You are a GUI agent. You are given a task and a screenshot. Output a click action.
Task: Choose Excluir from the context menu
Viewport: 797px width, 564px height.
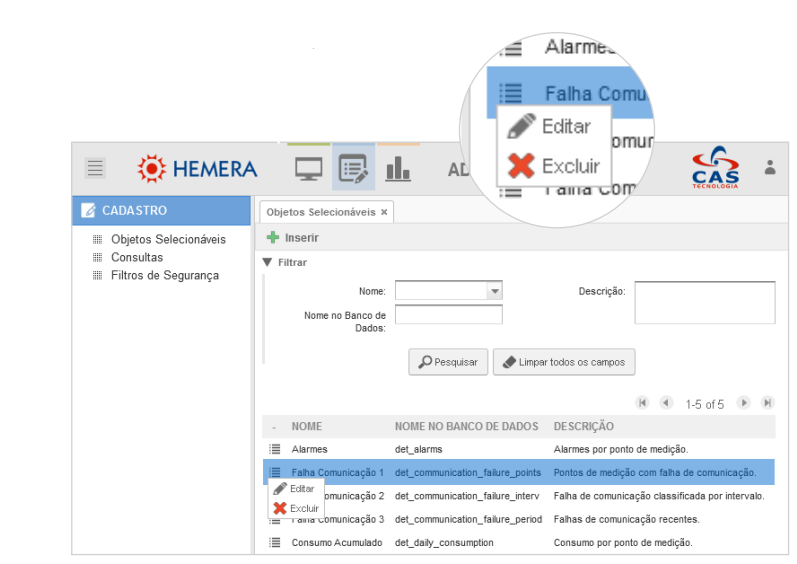click(303, 508)
